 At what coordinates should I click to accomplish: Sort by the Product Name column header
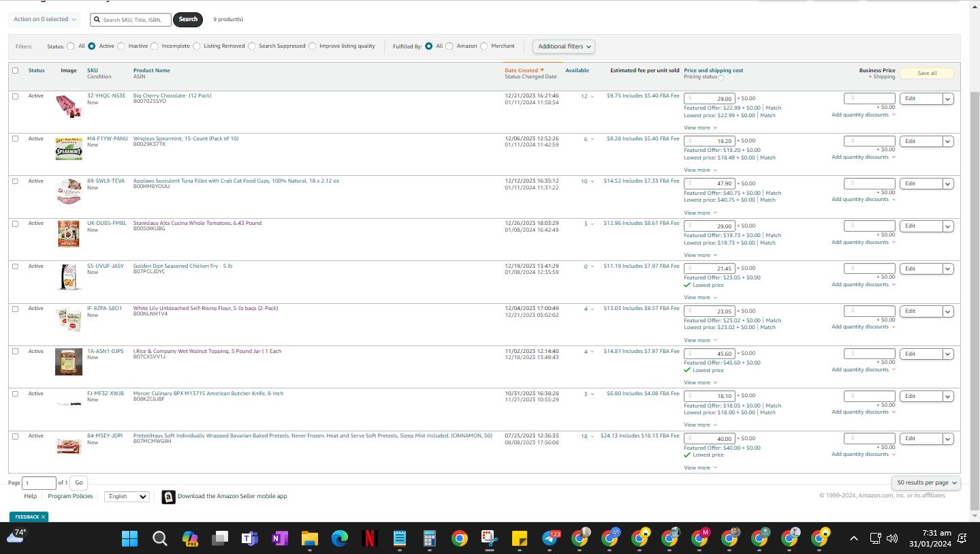tap(152, 70)
